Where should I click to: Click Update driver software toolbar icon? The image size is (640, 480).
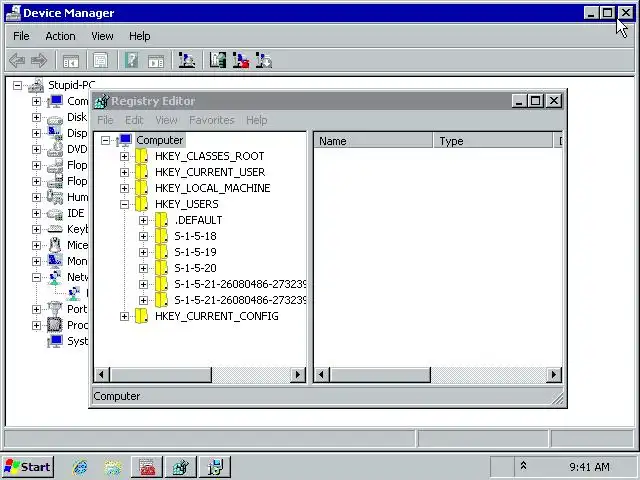(218, 60)
